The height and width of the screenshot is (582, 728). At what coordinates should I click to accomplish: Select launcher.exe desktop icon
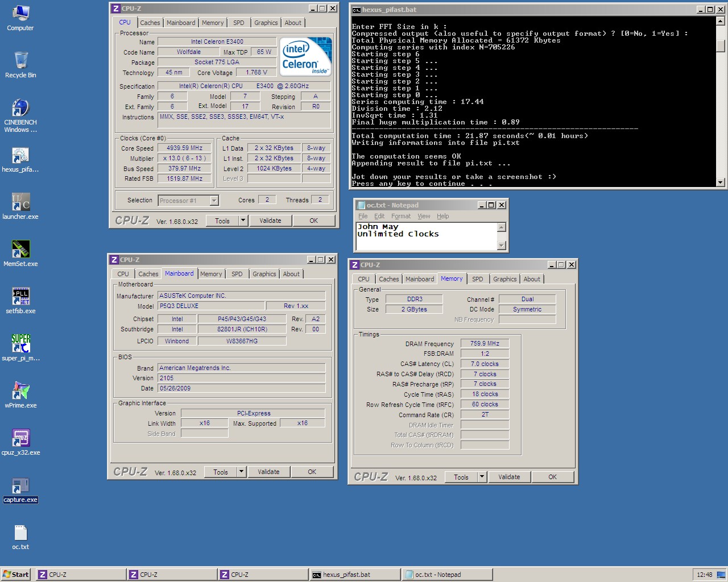(x=20, y=206)
